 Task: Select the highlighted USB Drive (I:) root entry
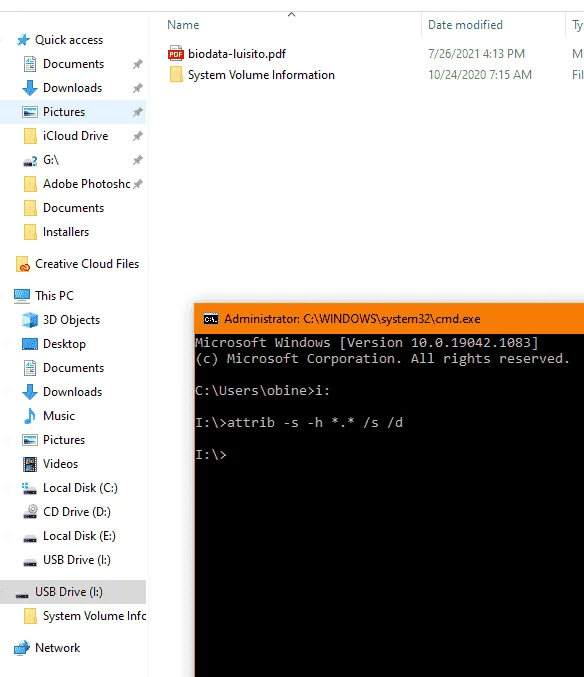[73, 592]
